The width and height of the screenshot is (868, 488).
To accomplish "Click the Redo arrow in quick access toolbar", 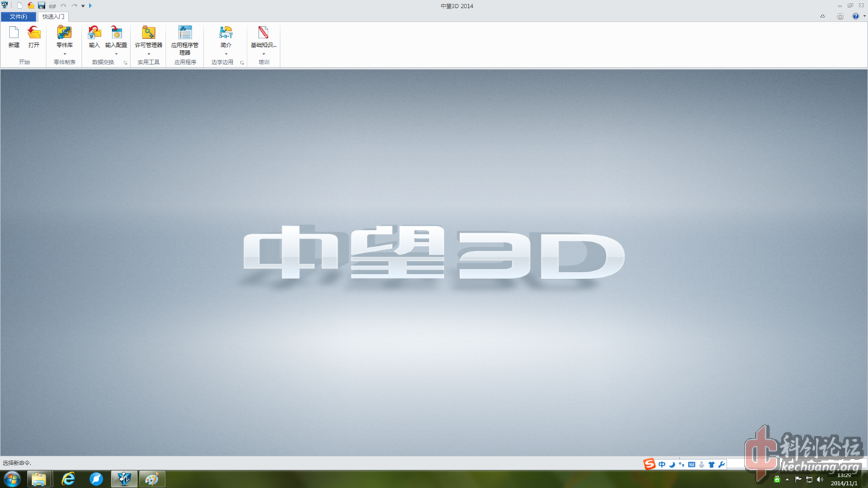I will (x=74, y=6).
